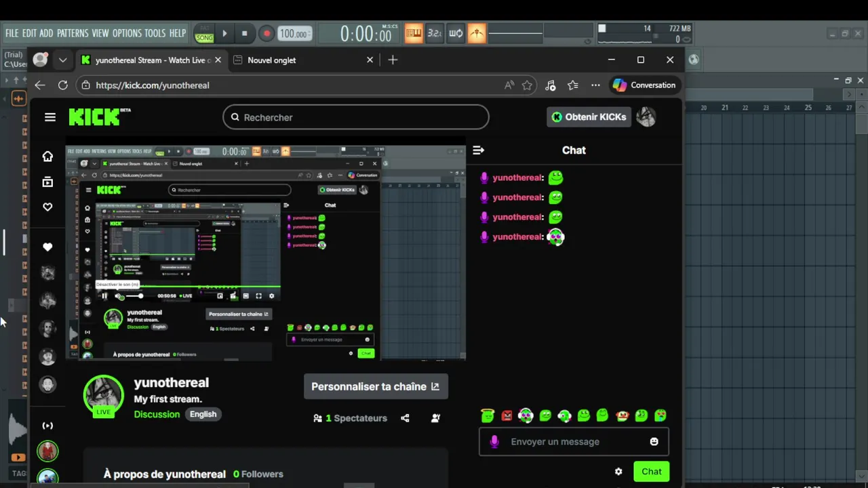The image size is (868, 488).
Task: Toggle the metronome icon in FL Studio
Action: 414,33
